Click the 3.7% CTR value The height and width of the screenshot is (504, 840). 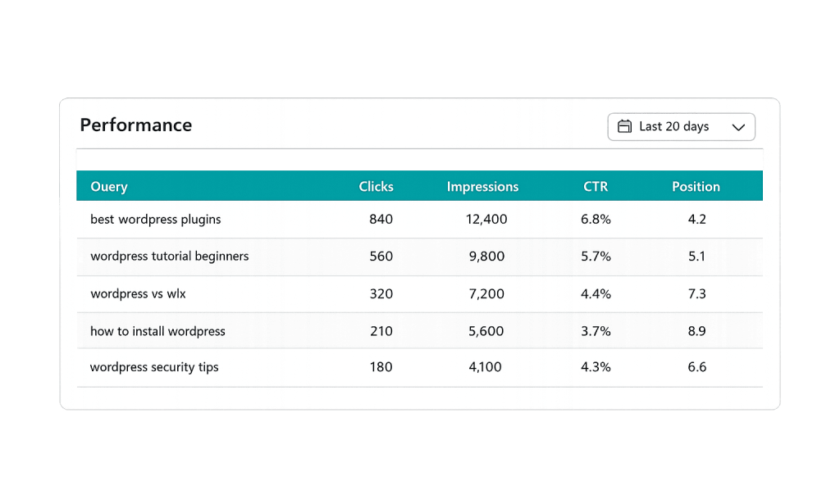(x=596, y=331)
